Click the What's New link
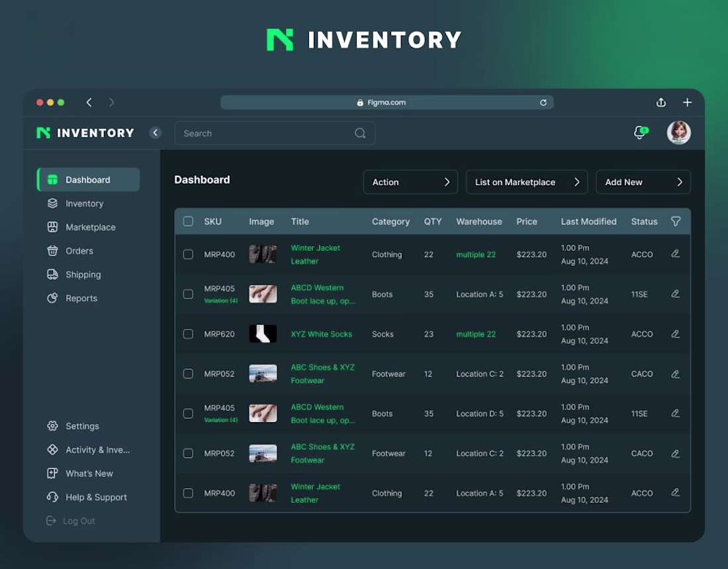This screenshot has height=569, width=728. click(x=89, y=473)
